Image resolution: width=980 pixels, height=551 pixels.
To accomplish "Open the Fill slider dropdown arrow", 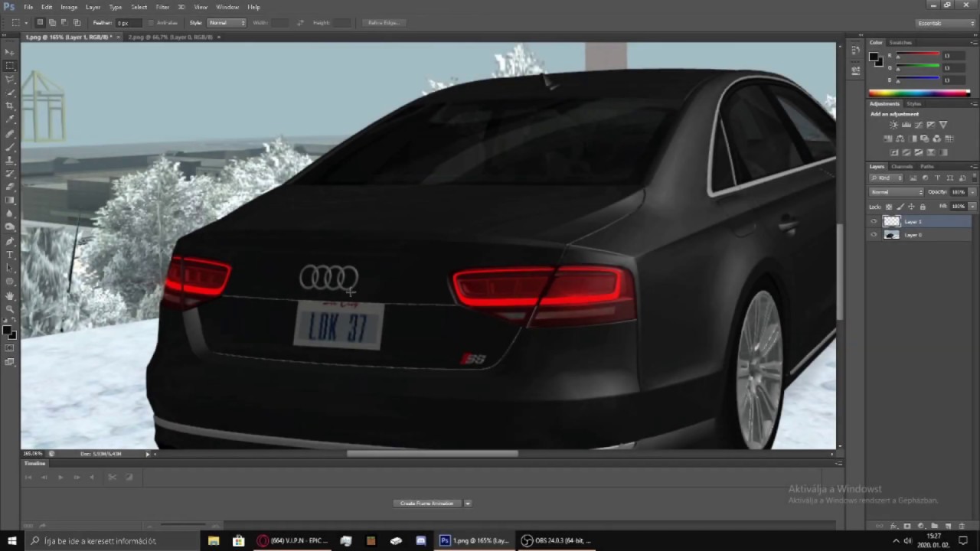I will click(973, 207).
